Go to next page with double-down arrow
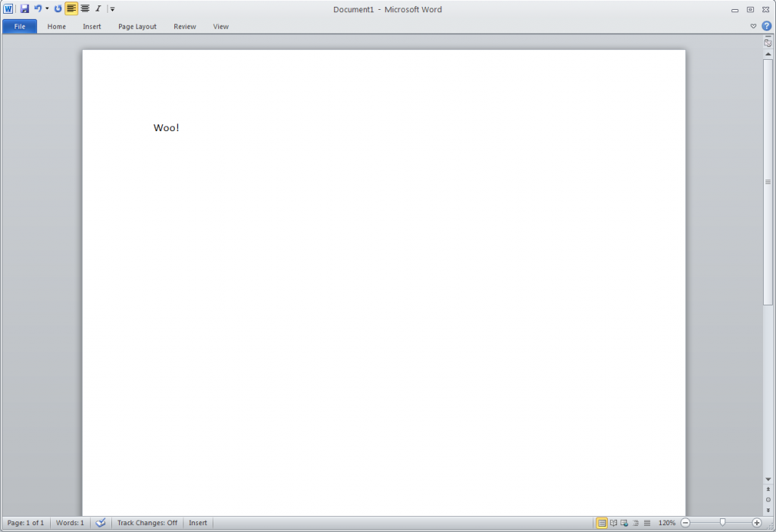Image resolution: width=776 pixels, height=532 pixels. click(x=768, y=510)
